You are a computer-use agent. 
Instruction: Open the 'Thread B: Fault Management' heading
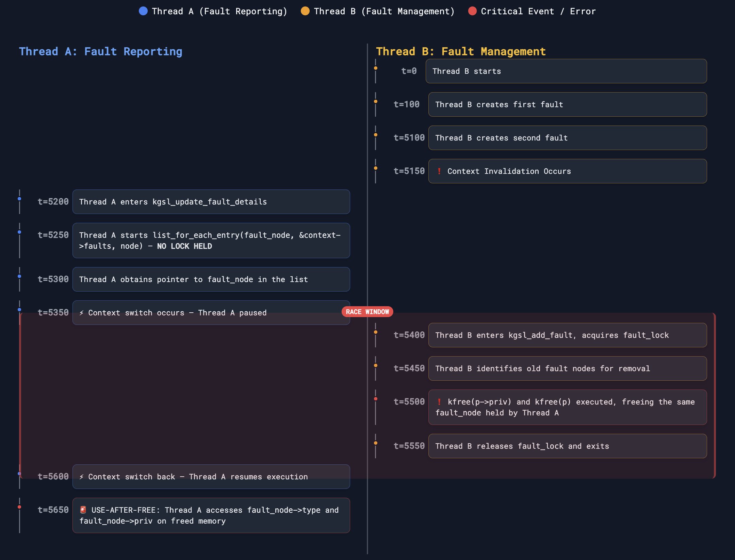(x=461, y=51)
